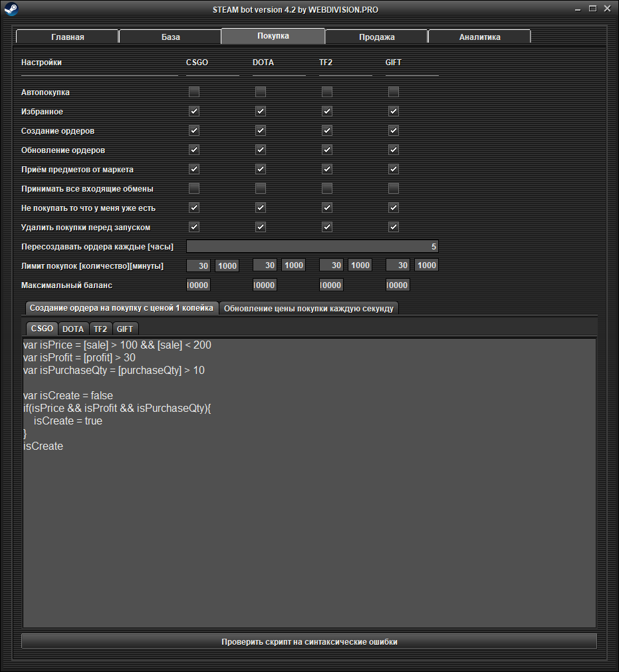Uncheck Избранное for DOTA

(x=261, y=111)
